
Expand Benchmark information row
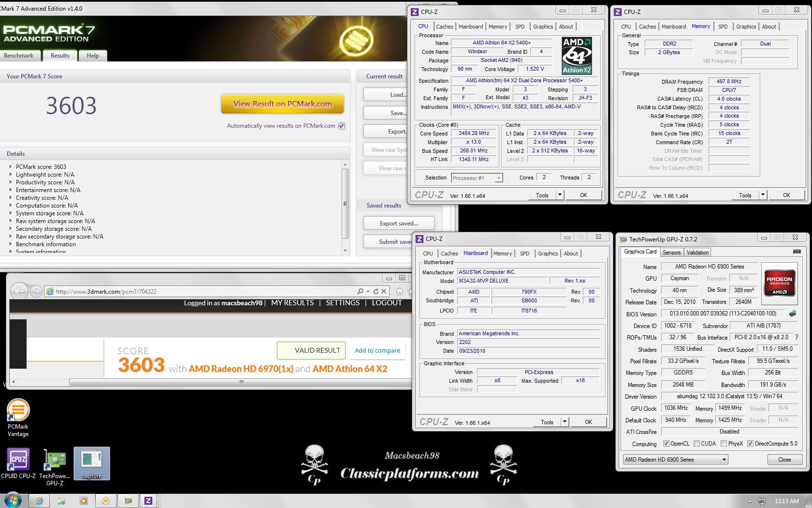coord(11,244)
